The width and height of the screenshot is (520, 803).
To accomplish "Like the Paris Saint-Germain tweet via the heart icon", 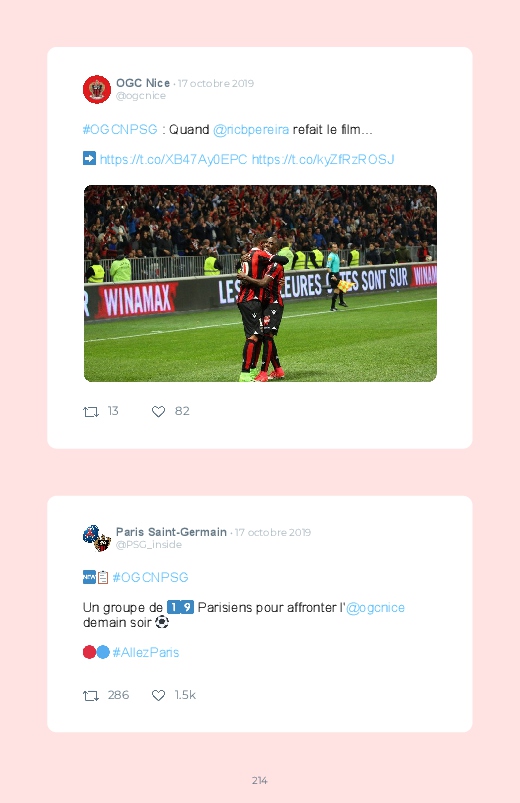I will [158, 695].
